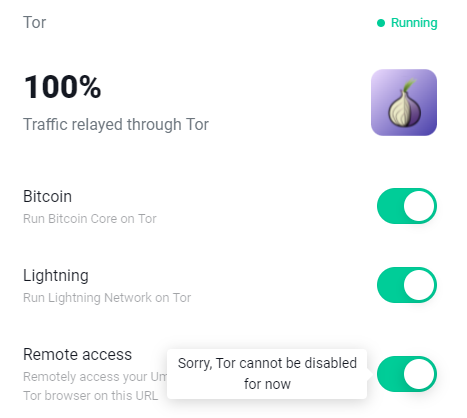Toggle the Remote access switch

[407, 374]
